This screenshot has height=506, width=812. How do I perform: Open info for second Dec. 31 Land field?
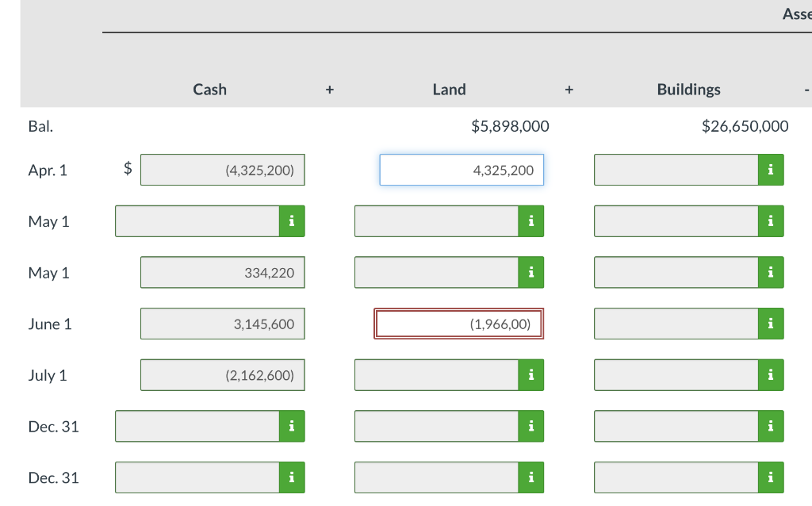[531, 477]
